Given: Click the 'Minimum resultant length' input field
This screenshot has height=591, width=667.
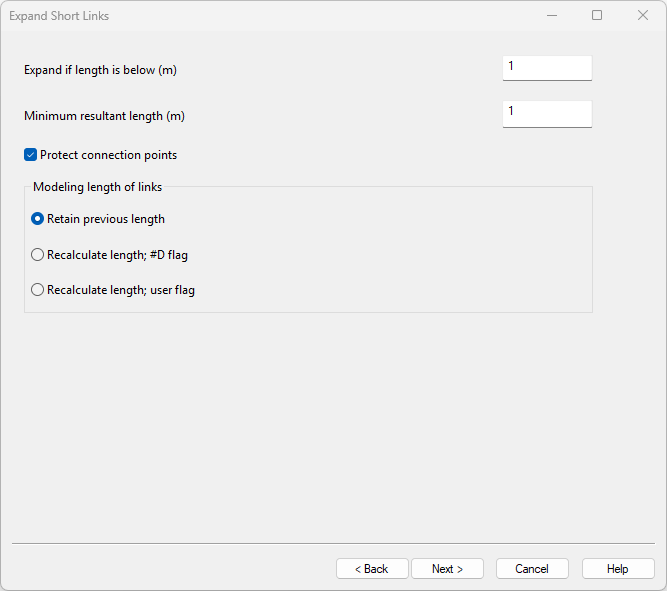Looking at the screenshot, I should click(x=547, y=113).
